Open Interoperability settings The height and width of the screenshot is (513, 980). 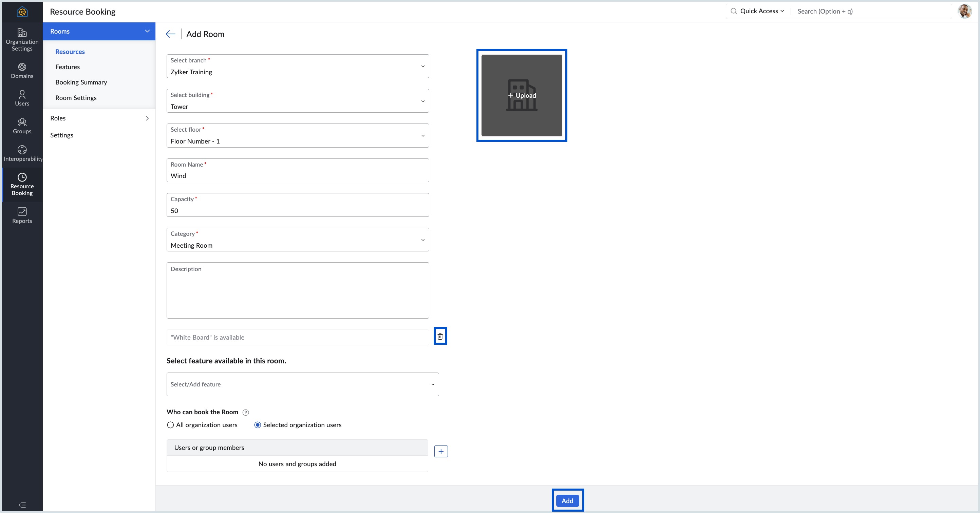22,153
